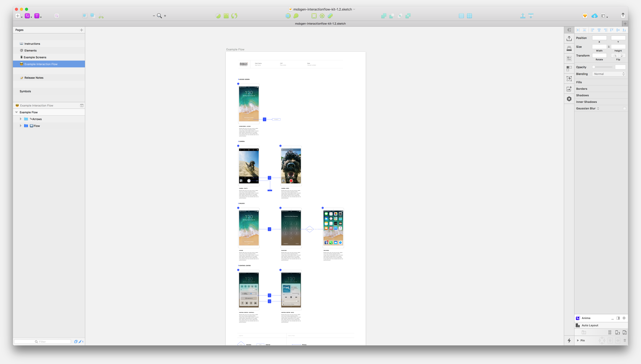Lock size proportions with the padlock toggle
641x364 pixels.
609,46
